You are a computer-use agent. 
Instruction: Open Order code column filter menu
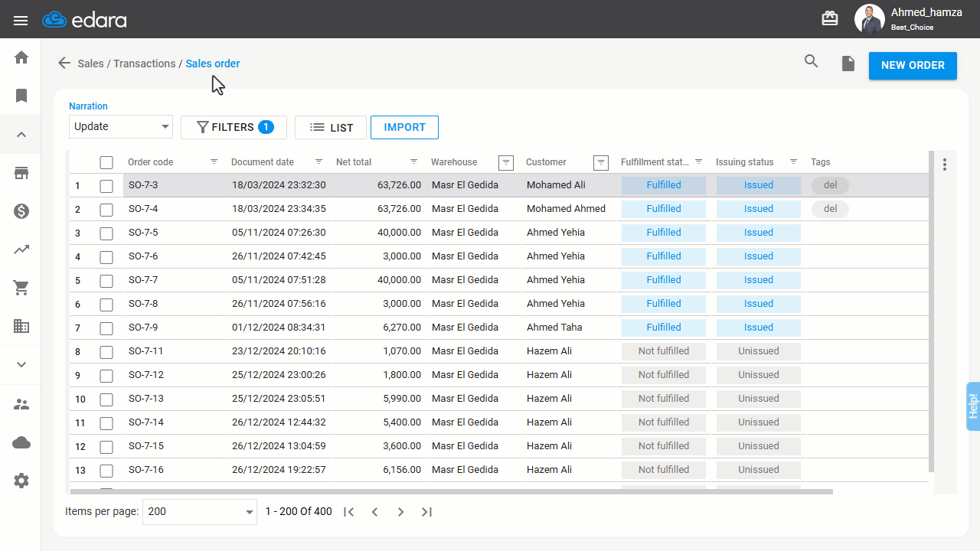click(x=214, y=162)
